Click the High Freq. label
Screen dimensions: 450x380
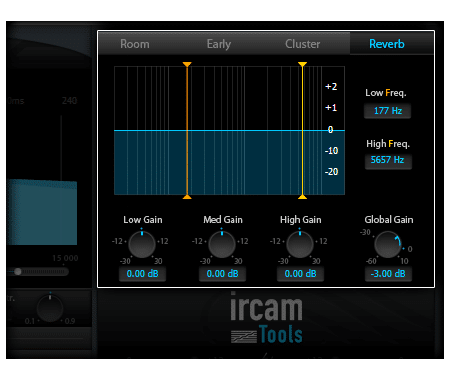click(388, 144)
